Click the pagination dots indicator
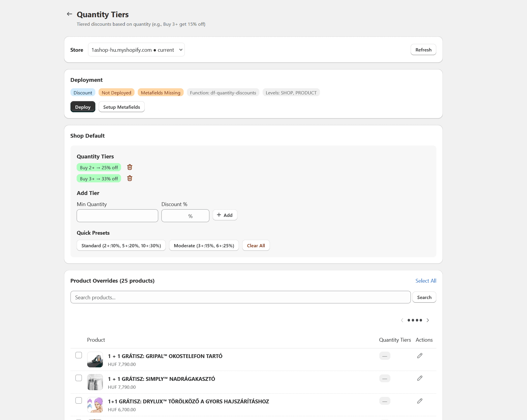 tap(415, 320)
